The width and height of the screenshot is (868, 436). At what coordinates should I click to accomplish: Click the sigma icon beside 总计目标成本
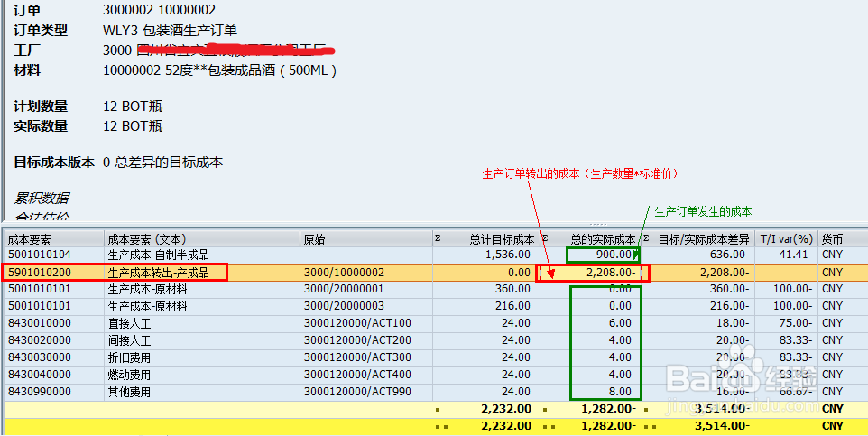[438, 239]
